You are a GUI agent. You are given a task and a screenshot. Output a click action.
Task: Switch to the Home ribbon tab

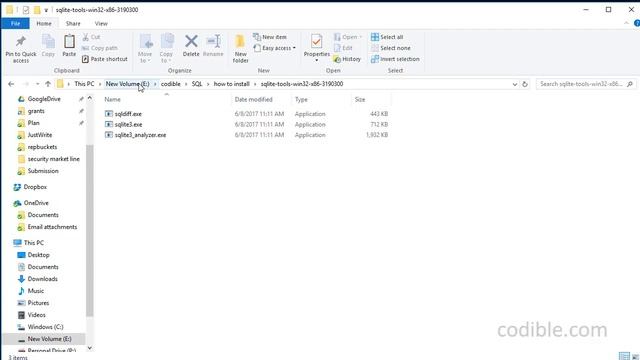click(x=44, y=24)
